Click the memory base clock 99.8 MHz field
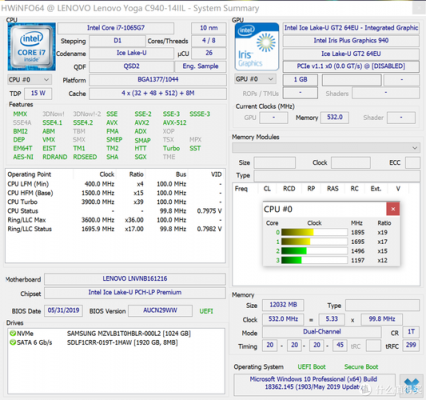The width and height of the screenshot is (426, 400). (382, 319)
